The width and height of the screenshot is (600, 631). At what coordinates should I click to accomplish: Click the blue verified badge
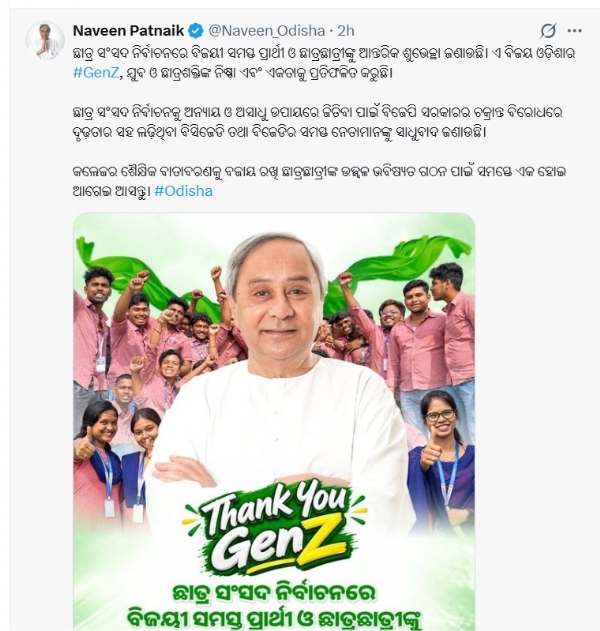click(196, 31)
